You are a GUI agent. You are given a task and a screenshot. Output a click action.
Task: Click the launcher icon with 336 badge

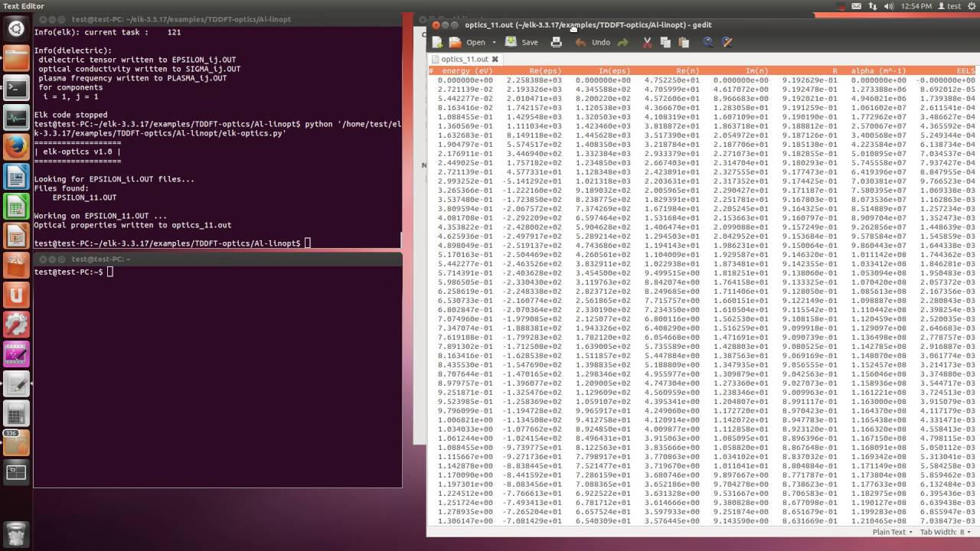click(16, 443)
